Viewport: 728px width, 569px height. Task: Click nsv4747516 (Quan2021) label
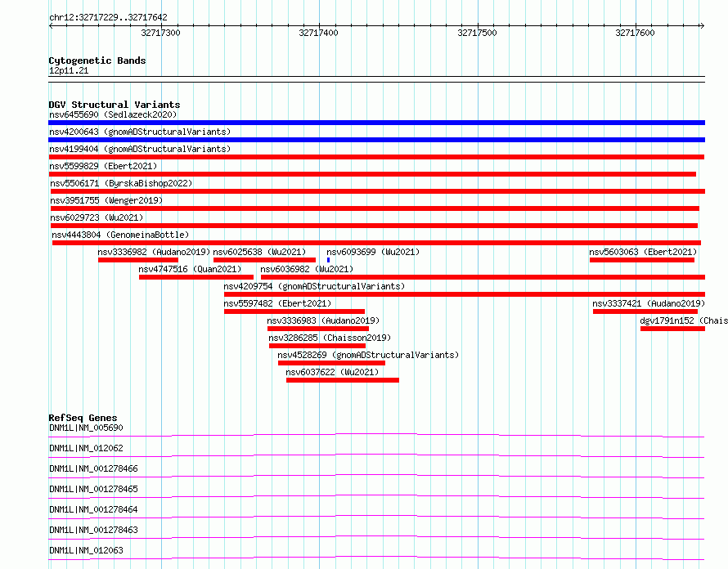pyautogui.click(x=190, y=269)
